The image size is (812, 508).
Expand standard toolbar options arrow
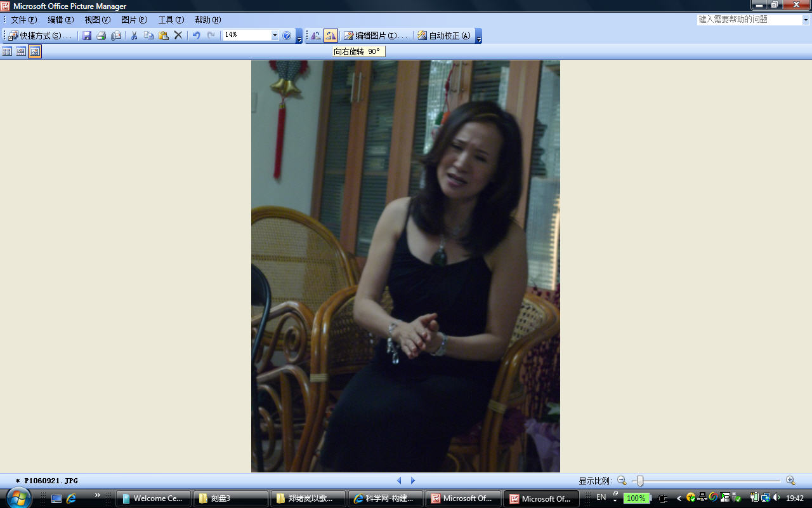tap(299, 36)
